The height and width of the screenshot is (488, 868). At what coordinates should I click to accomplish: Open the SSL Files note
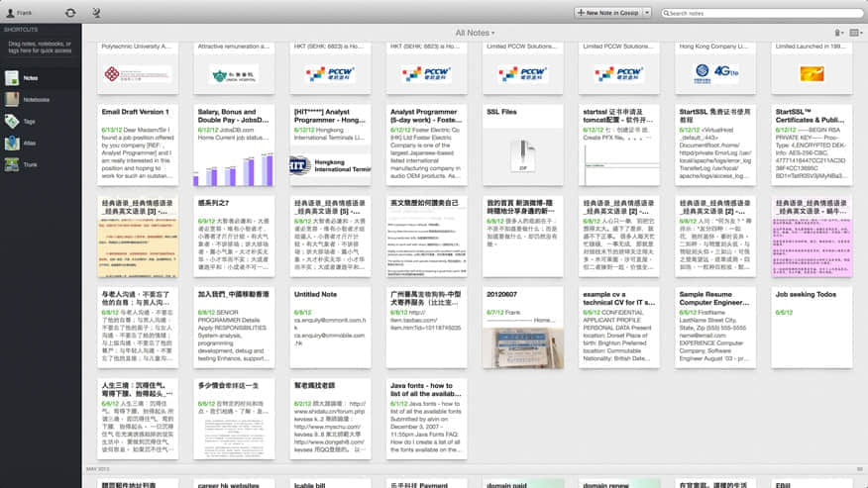[x=523, y=145]
